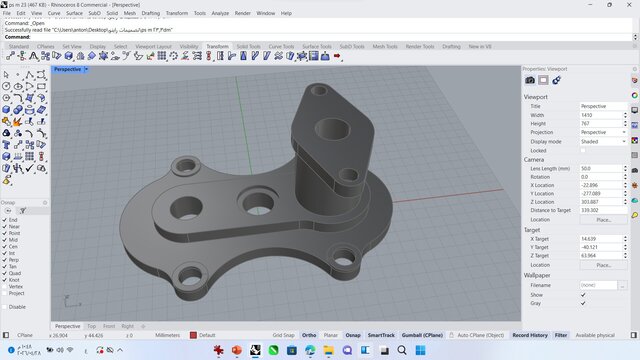640x360 pixels.
Task: Switch to the Curve Tools toolbar tab
Action: click(281, 47)
